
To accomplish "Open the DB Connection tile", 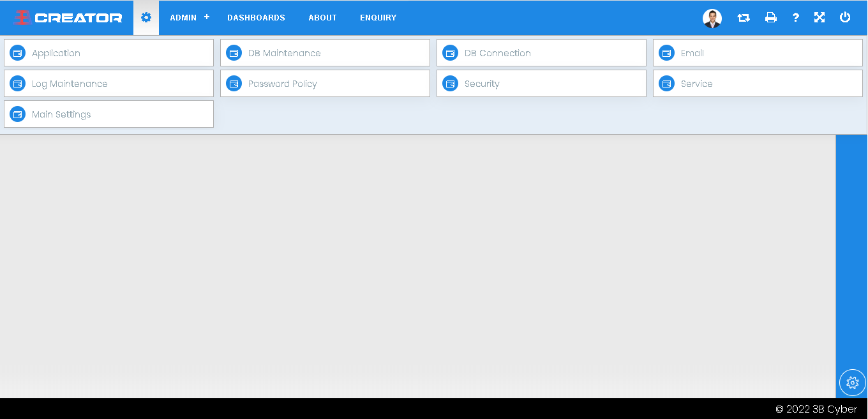I will point(541,53).
